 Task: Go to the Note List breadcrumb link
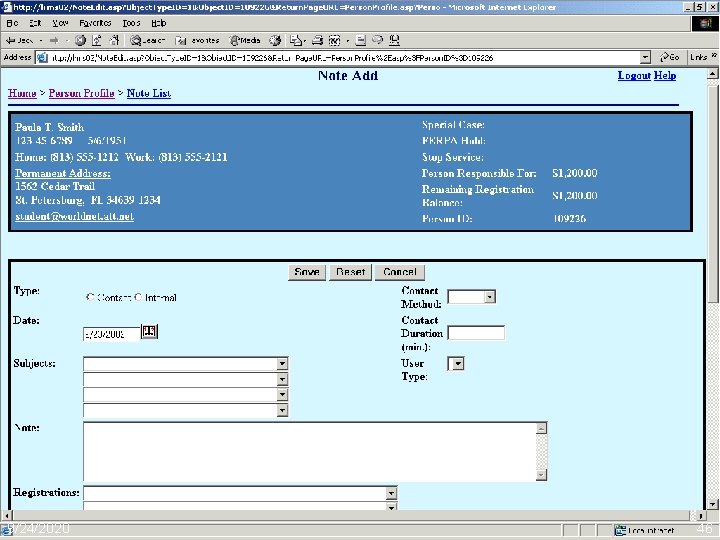click(149, 93)
